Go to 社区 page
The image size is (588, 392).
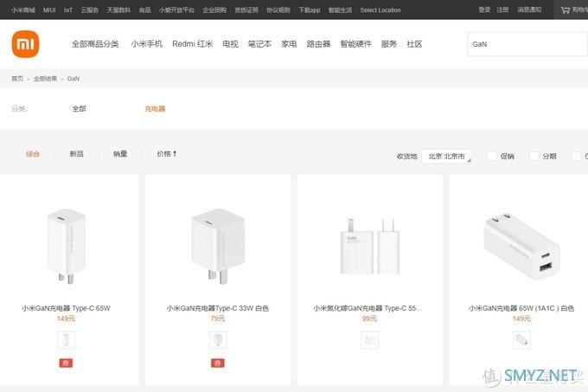[x=414, y=44]
